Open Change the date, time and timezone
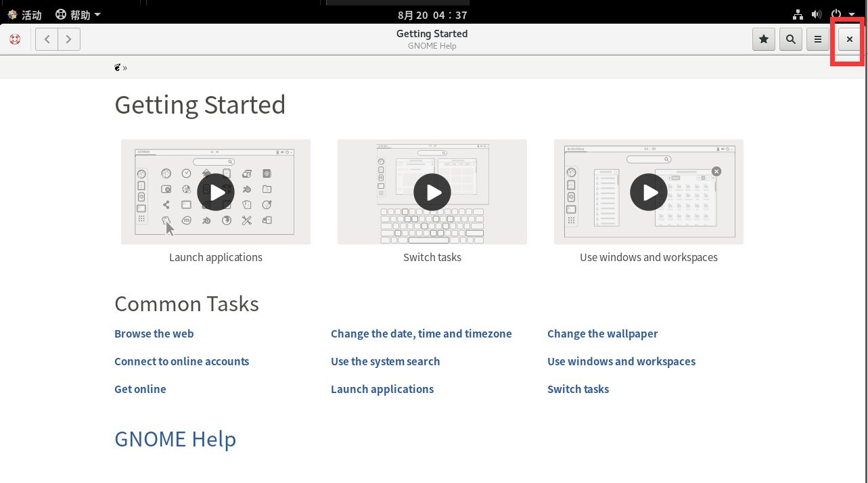 pos(421,333)
